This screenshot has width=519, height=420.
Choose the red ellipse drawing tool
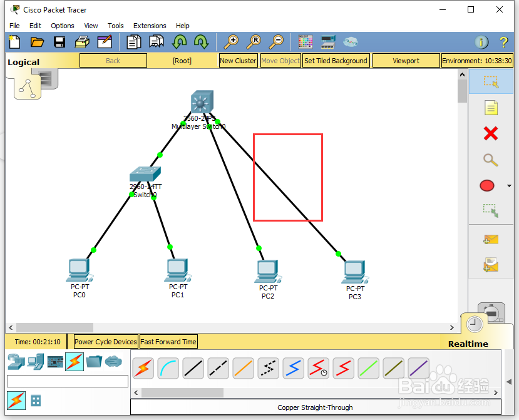[487, 186]
